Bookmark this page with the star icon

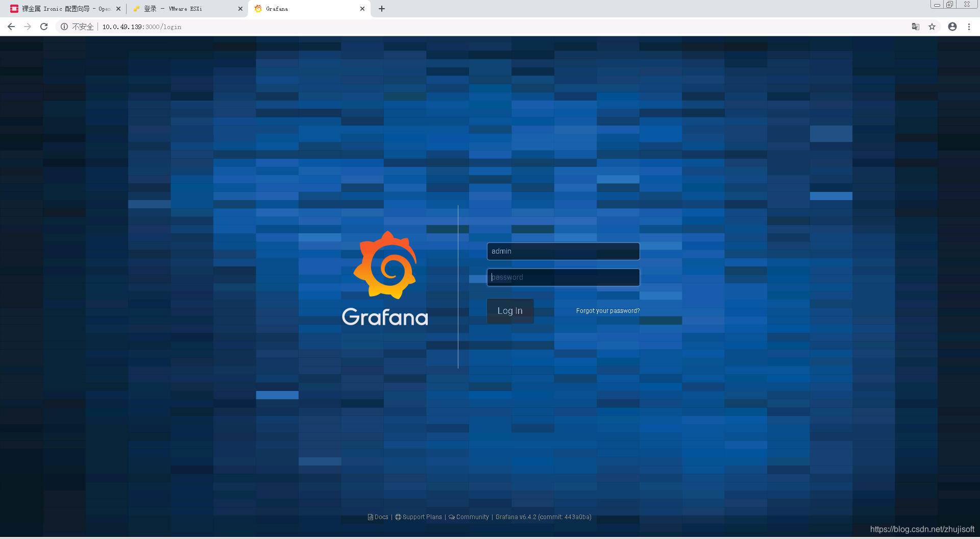[932, 27]
